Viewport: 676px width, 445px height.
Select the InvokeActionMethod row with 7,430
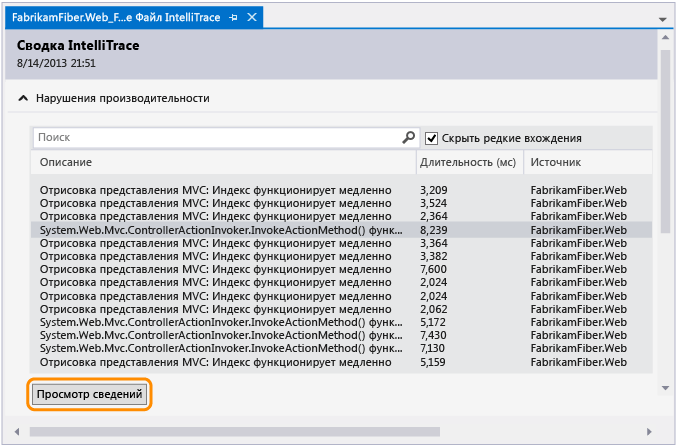[x=341, y=335]
